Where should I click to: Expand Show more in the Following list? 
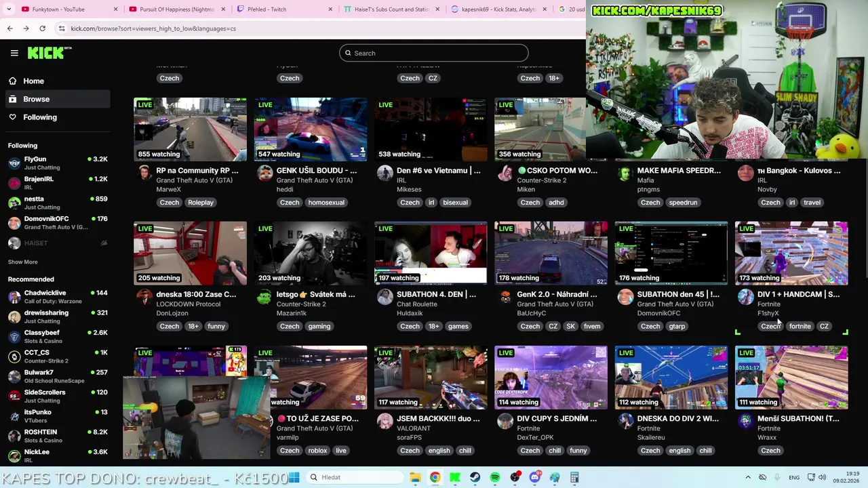click(23, 262)
